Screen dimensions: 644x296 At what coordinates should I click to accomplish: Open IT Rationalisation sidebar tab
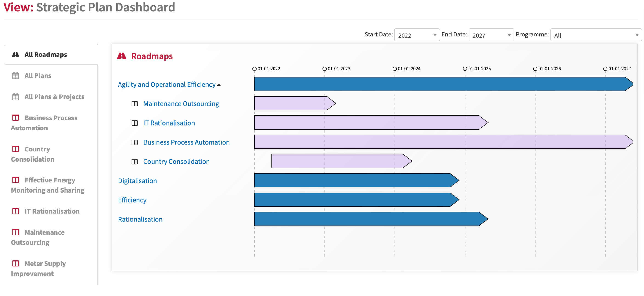51,211
